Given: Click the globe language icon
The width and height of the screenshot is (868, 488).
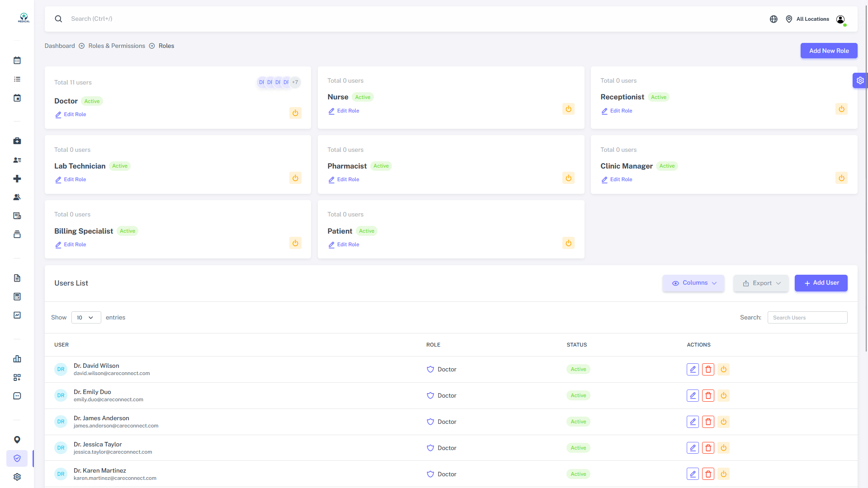Looking at the screenshot, I should click(774, 19).
